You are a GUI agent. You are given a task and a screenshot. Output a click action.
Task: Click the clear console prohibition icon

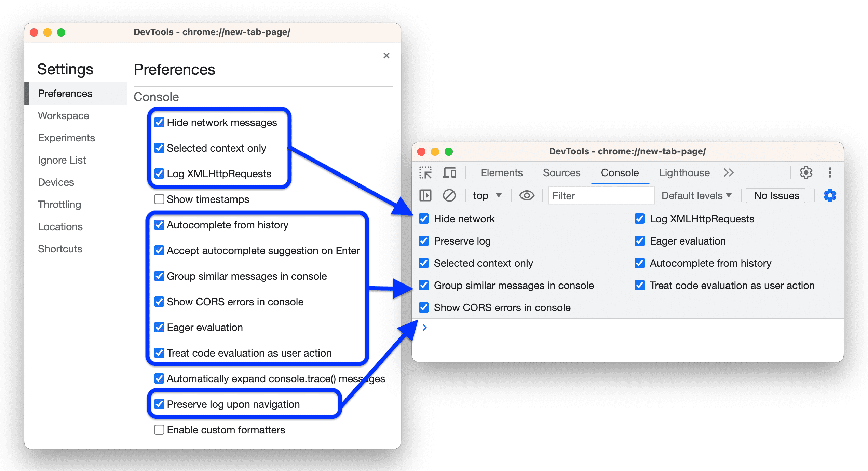click(x=450, y=195)
